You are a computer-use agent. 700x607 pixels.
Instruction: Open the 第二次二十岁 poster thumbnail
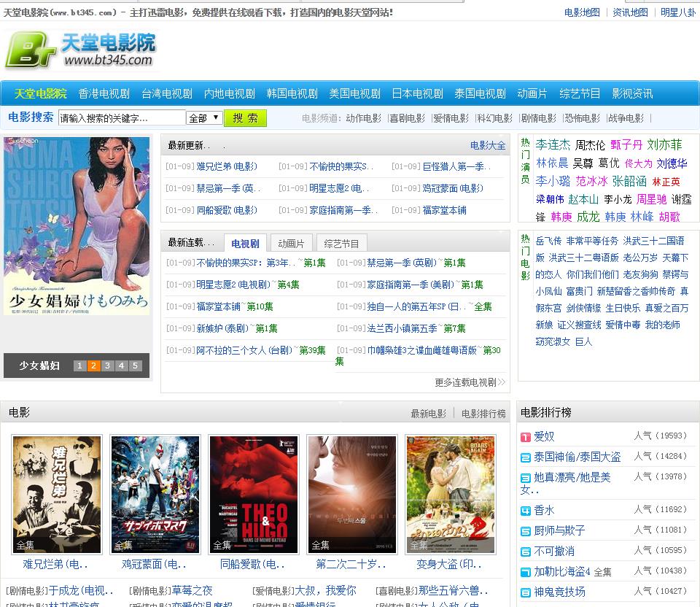pyautogui.click(x=351, y=495)
